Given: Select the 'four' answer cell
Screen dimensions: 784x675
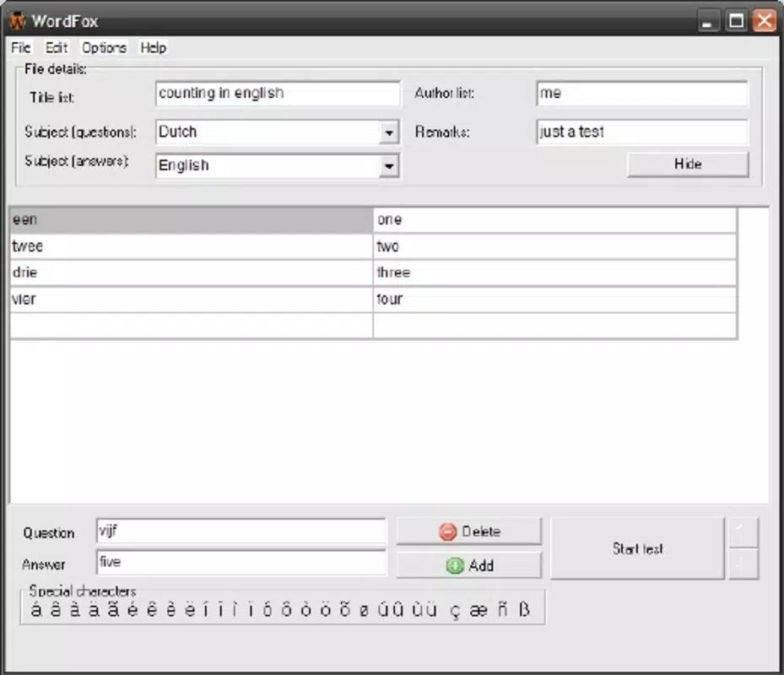Looking at the screenshot, I should [555, 300].
